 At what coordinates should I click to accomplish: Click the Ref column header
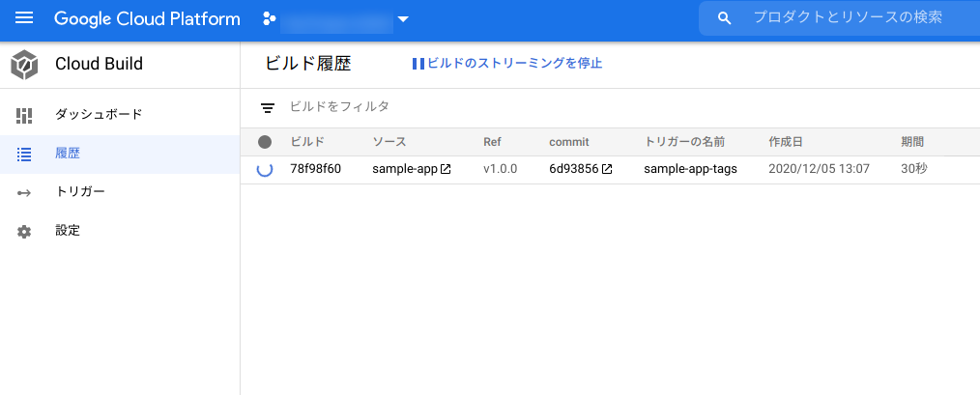pyautogui.click(x=493, y=143)
